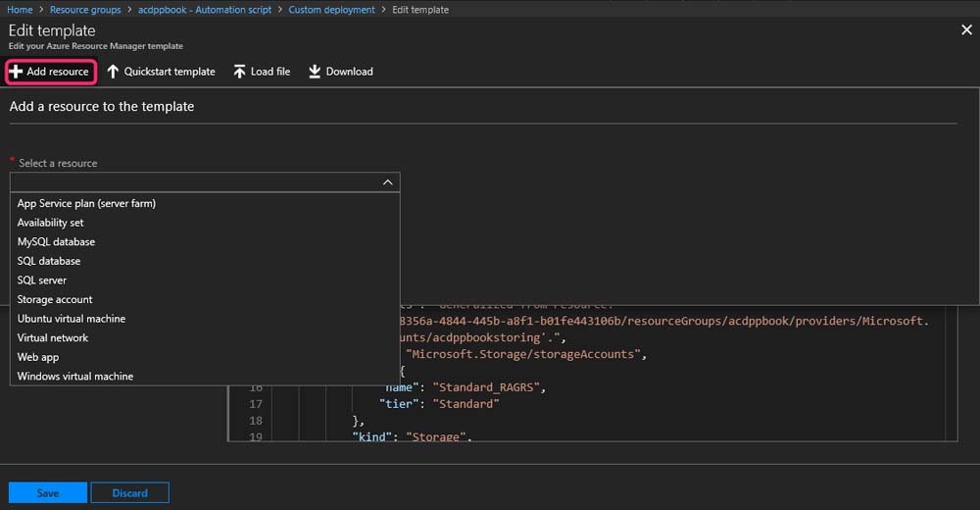Choose Virtual network resource
This screenshot has height=510, width=980.
53,337
